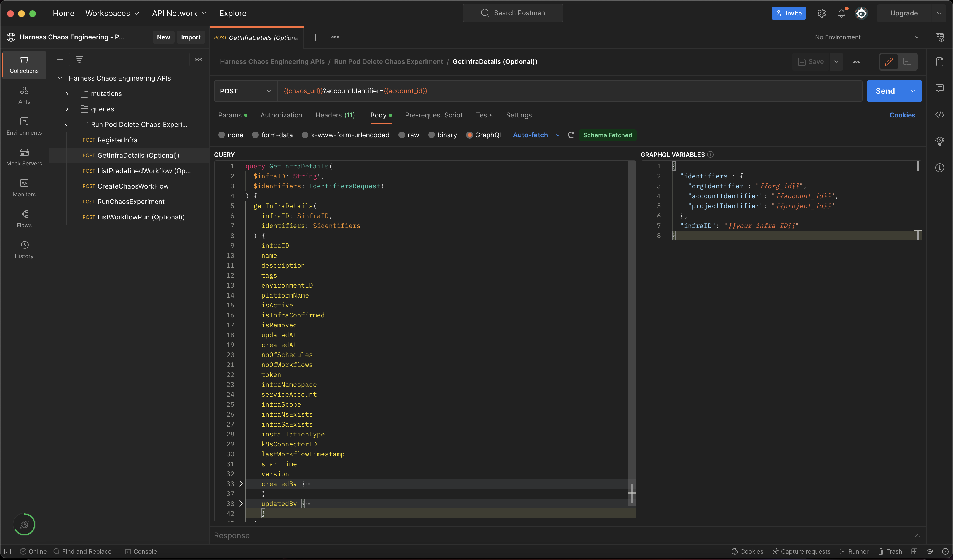The height and width of the screenshot is (560, 953).
Task: Collapse the Harness Chaos Engineering APIs collection
Action: 60,78
